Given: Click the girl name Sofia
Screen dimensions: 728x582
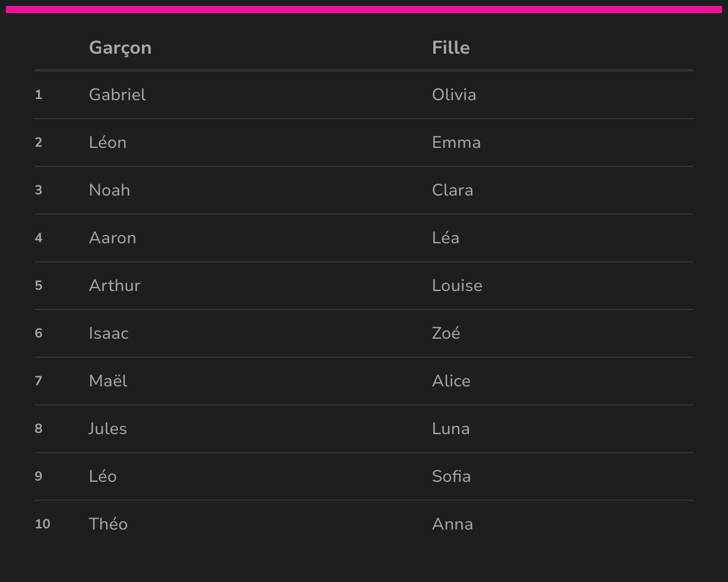Looking at the screenshot, I should (x=451, y=476).
